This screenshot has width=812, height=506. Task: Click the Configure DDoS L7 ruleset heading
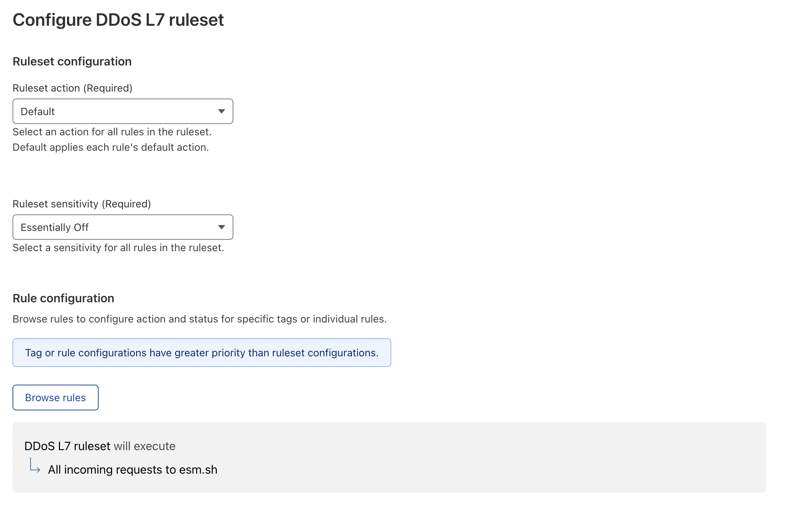[119, 20]
